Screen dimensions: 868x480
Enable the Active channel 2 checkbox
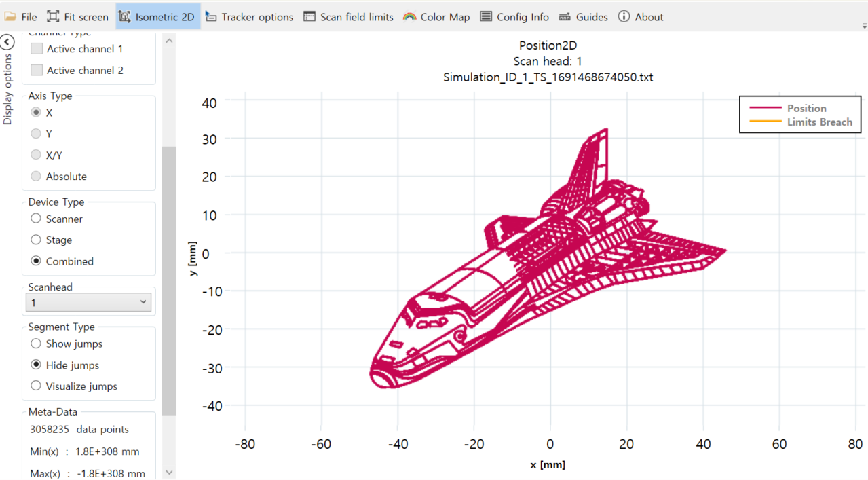pos(37,70)
